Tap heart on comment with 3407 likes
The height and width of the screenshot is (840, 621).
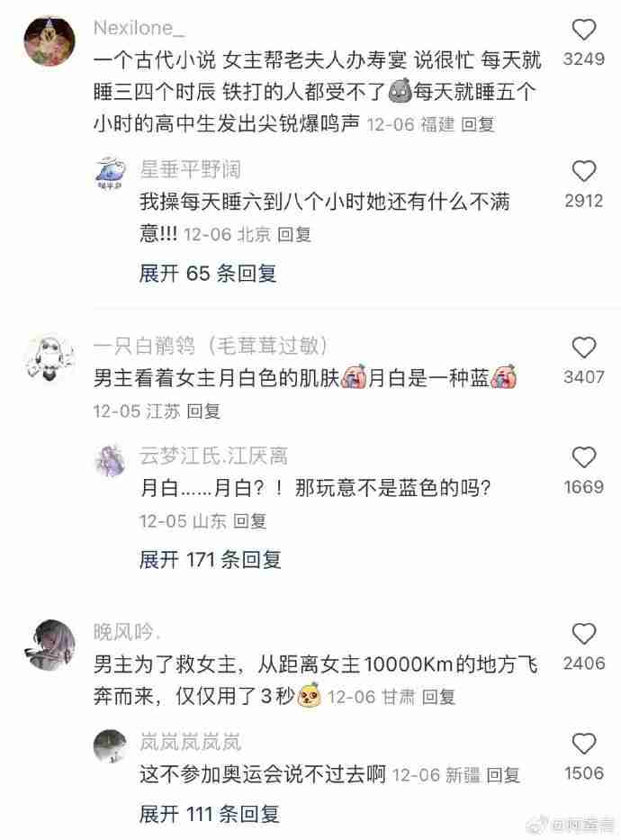point(583,348)
